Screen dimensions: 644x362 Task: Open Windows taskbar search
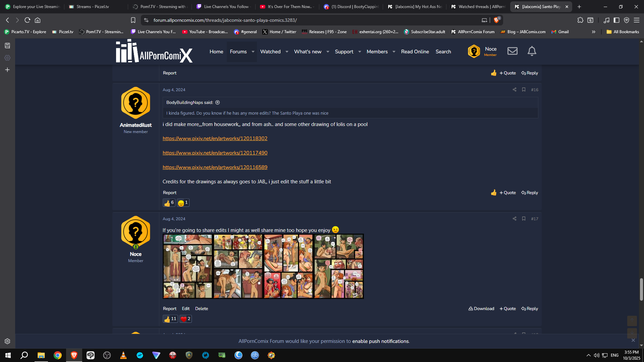[x=24, y=355]
